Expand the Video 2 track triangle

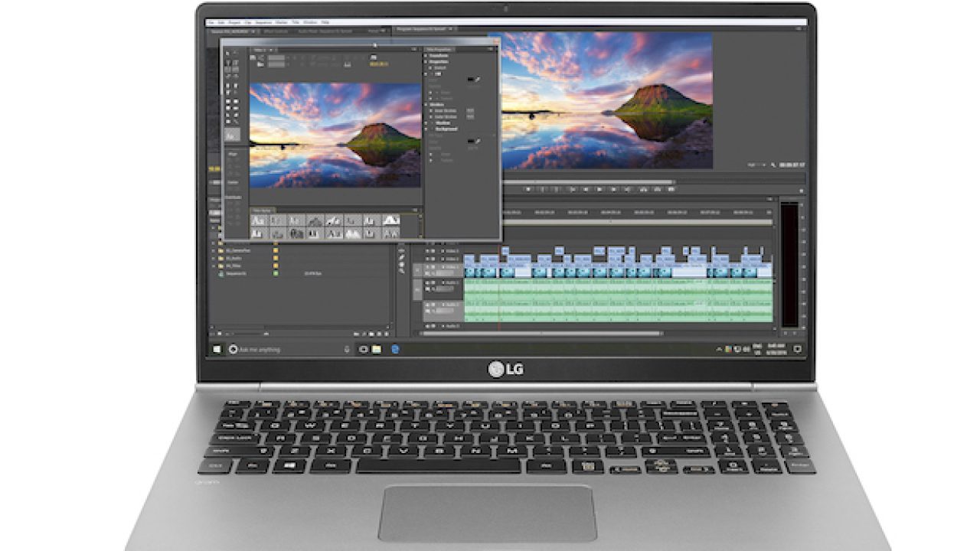pyautogui.click(x=443, y=259)
